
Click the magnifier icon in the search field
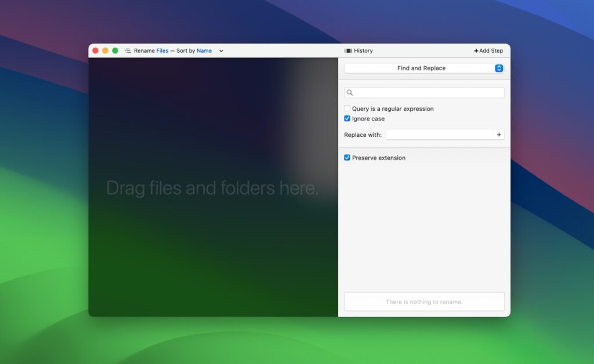[349, 92]
